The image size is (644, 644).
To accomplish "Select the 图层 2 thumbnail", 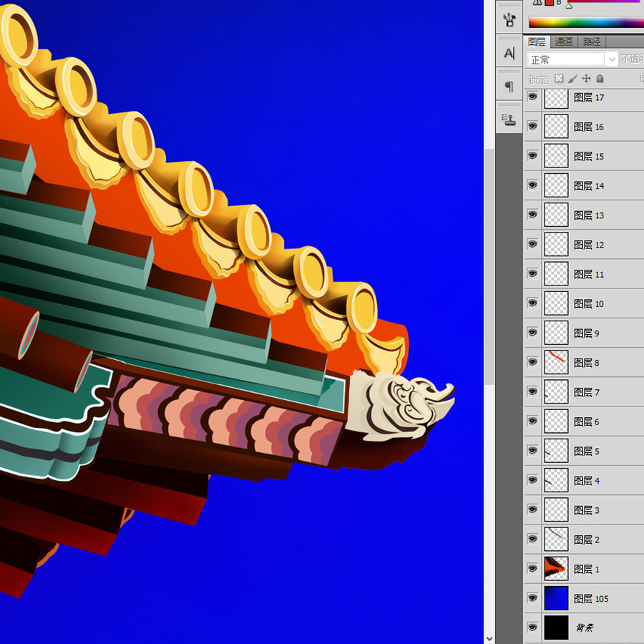I will pyautogui.click(x=556, y=539).
